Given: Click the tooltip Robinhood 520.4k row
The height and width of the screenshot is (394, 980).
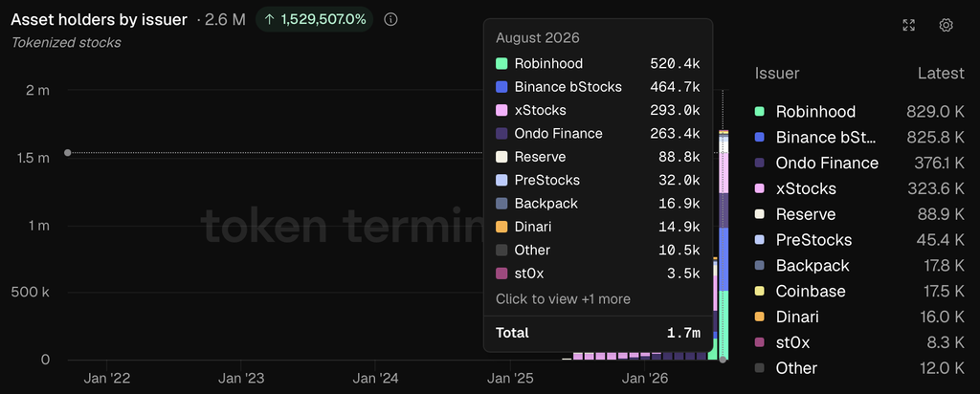Looking at the screenshot, I should coord(597,64).
